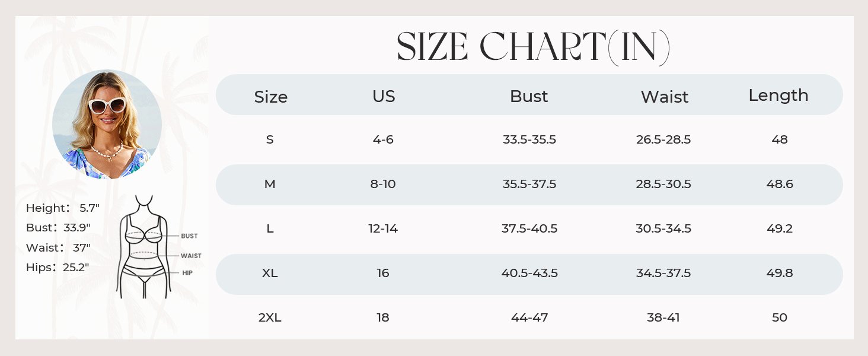Select the S size row label

[270, 140]
